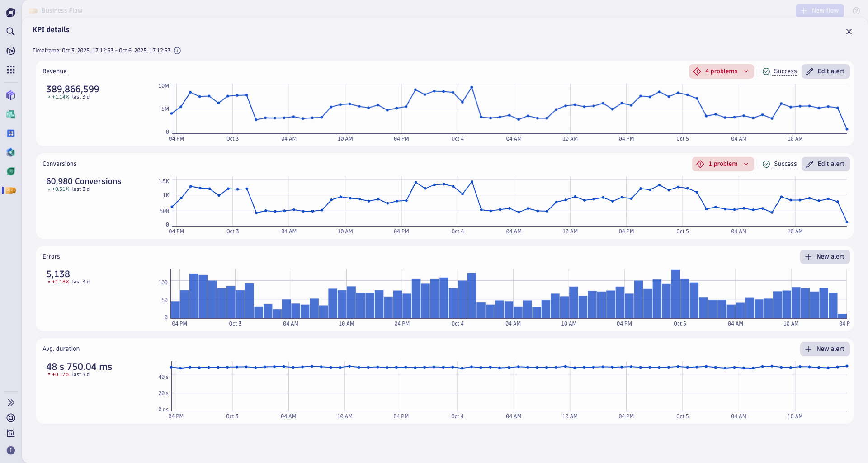Click the tallest bar in the Errors chart
The width and height of the screenshot is (868, 463).
pyautogui.click(x=675, y=294)
